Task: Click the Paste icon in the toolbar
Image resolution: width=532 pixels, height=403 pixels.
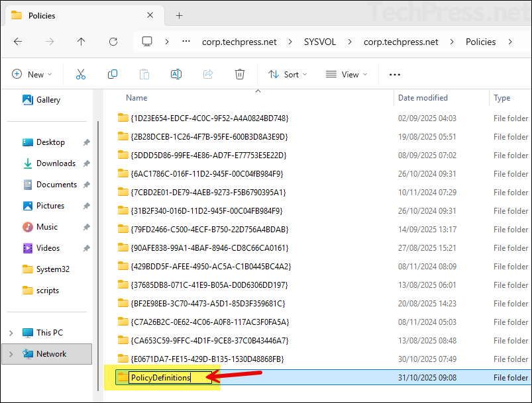Action: [x=144, y=74]
